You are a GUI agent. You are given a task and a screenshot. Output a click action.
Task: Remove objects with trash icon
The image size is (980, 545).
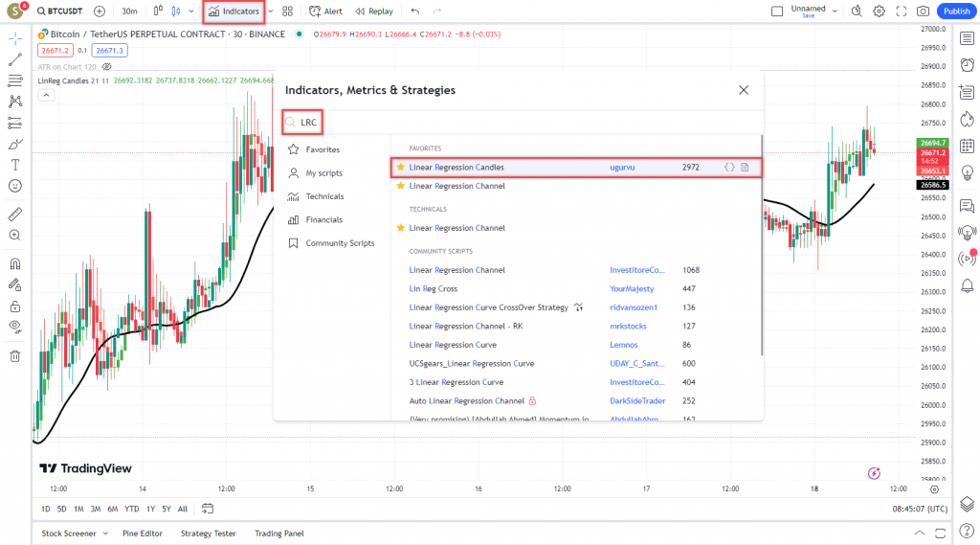(x=15, y=356)
